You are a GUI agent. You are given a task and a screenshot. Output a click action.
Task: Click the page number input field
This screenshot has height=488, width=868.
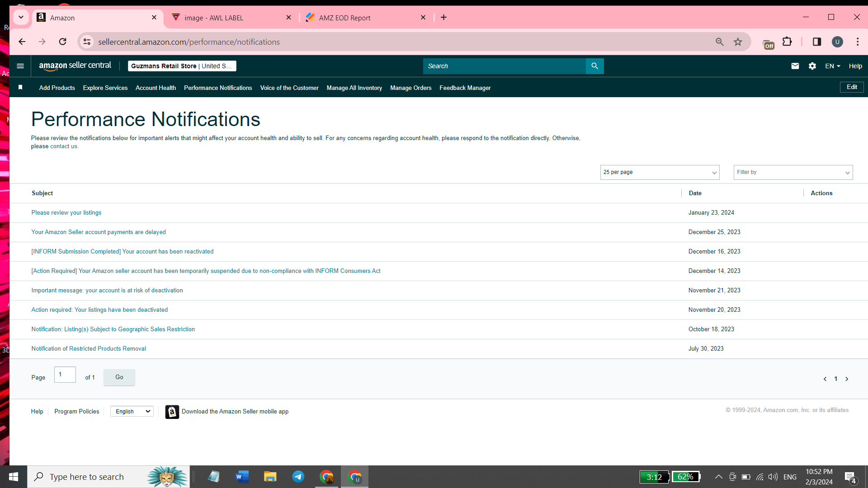pyautogui.click(x=65, y=375)
